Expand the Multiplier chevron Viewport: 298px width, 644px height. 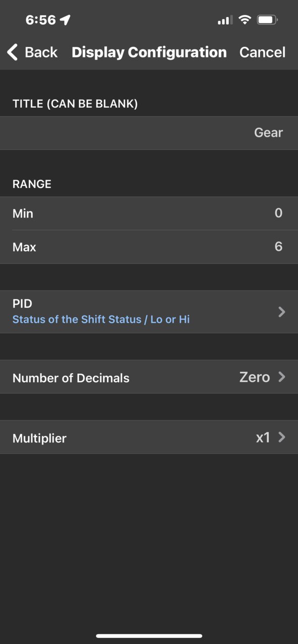(282, 437)
